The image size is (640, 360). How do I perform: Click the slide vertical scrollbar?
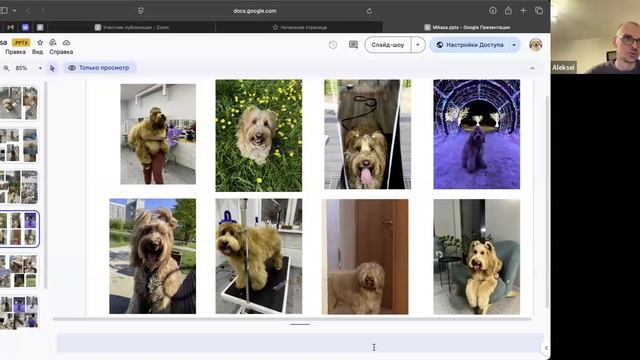pyautogui.click(x=547, y=202)
